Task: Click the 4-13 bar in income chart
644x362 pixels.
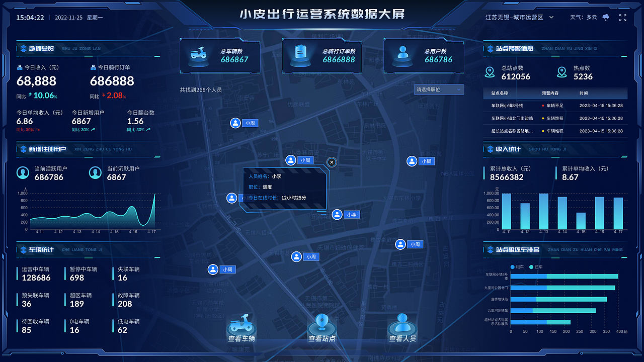Action: coord(543,212)
